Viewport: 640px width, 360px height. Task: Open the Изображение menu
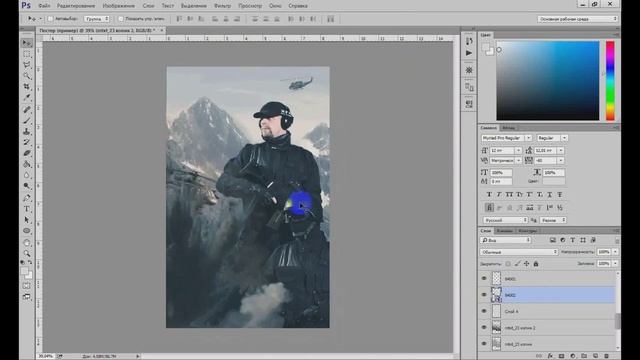point(118,6)
